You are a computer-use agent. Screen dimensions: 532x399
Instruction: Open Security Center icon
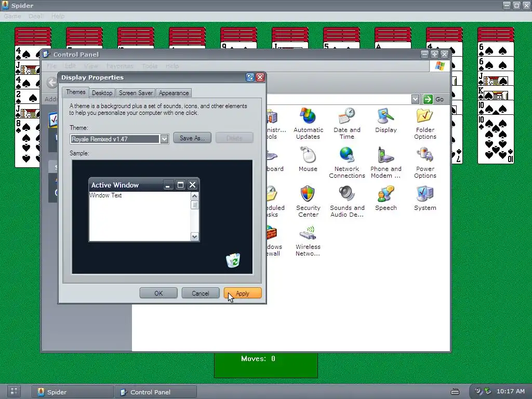click(308, 202)
